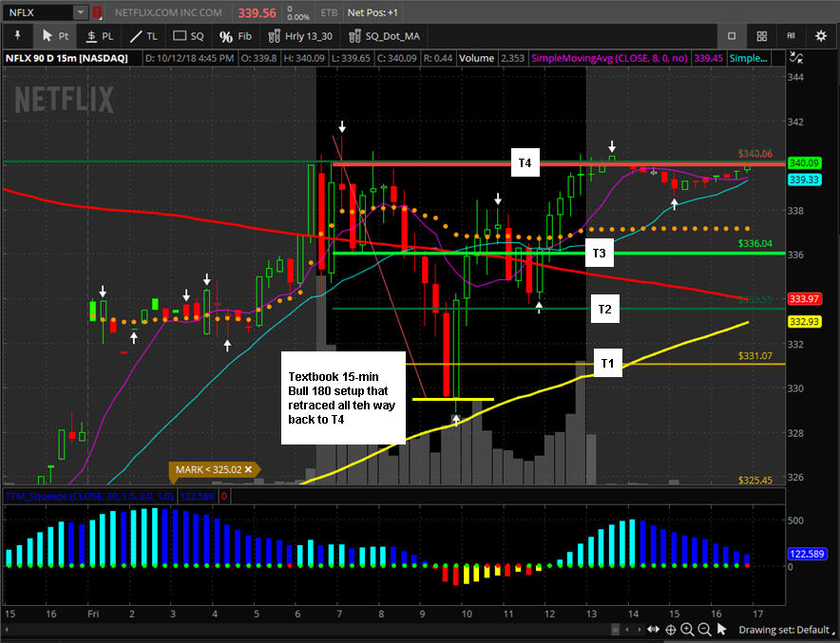Click the 339.33 cyan price bubble
This screenshot has width=840, height=643.
804,180
